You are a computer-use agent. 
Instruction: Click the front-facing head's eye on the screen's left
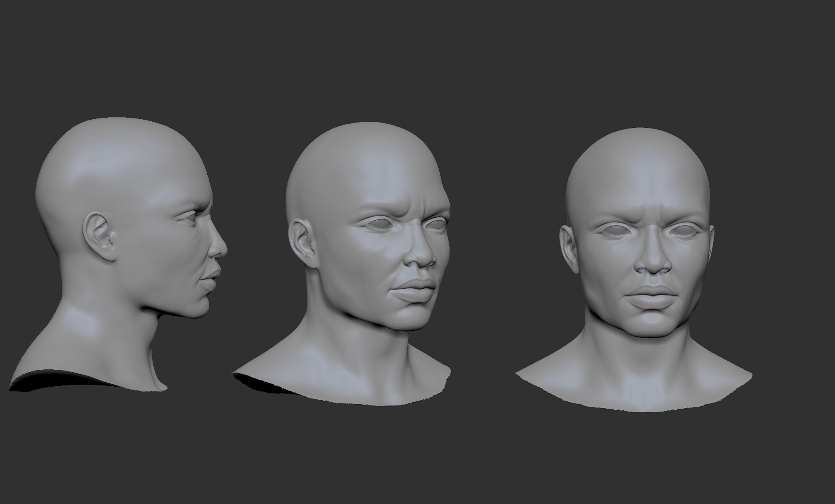pos(614,230)
